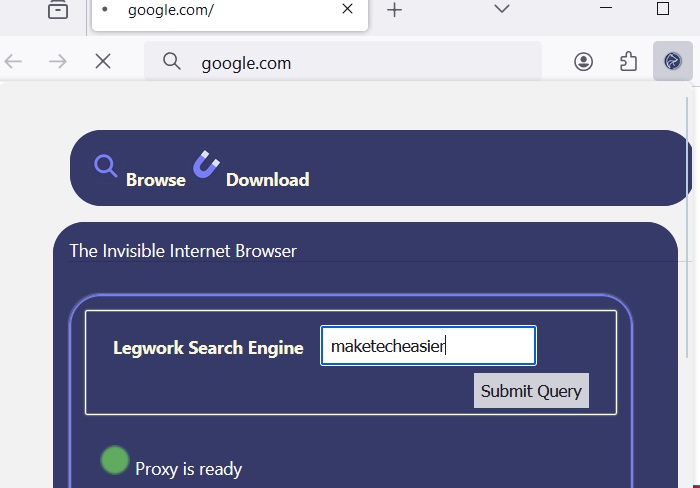700x488 pixels.
Task: Open the tab container archive icon
Action: [58, 10]
